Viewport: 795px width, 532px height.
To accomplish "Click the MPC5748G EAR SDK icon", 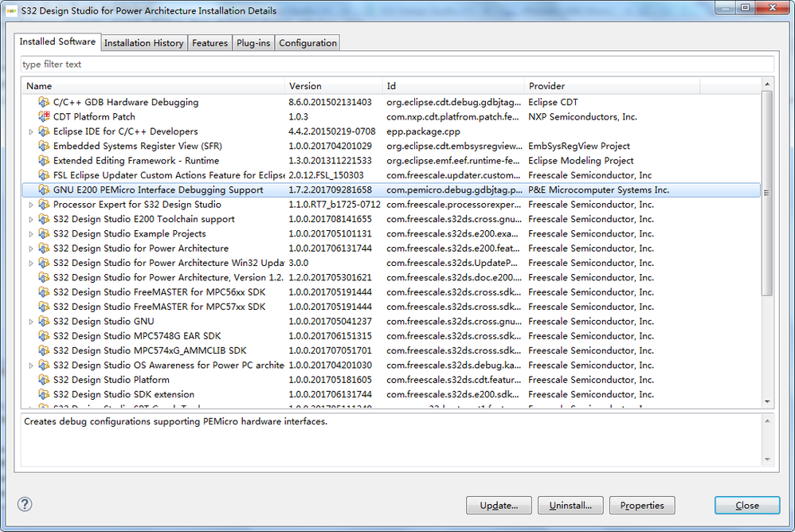I will coord(44,336).
